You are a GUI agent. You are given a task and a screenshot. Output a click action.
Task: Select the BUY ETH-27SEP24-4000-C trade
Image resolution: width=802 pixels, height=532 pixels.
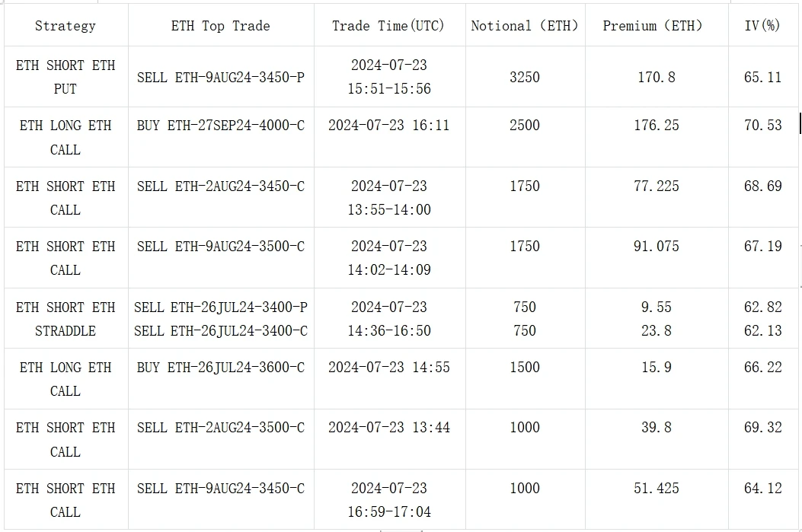221,126
